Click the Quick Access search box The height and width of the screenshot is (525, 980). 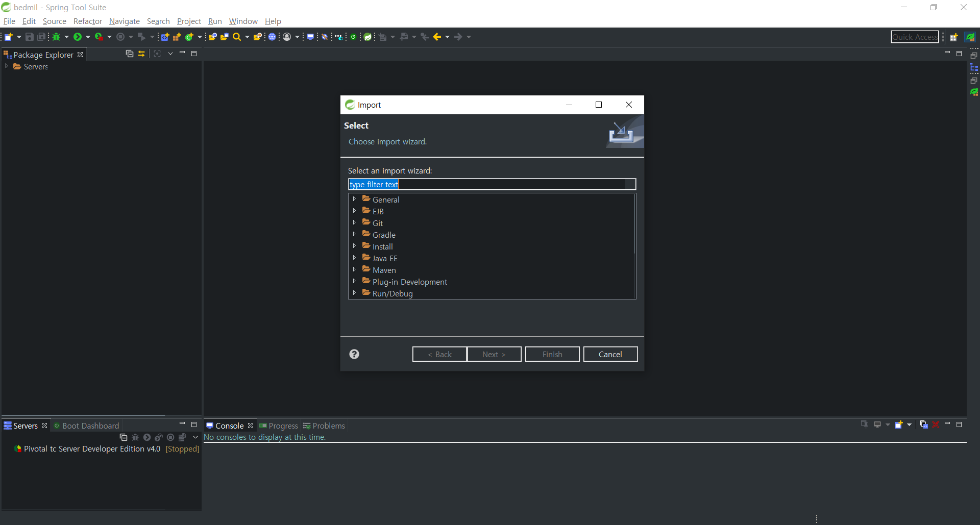(x=915, y=37)
